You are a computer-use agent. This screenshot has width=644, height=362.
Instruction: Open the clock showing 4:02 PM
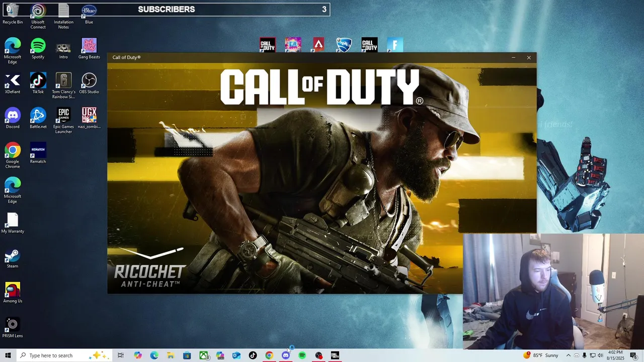(616, 355)
